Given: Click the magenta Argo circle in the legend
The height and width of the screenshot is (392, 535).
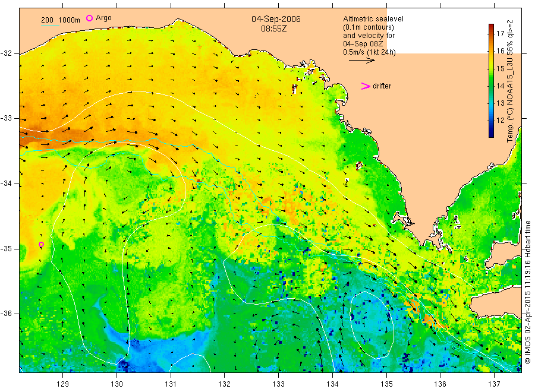Looking at the screenshot, I should 89,18.
